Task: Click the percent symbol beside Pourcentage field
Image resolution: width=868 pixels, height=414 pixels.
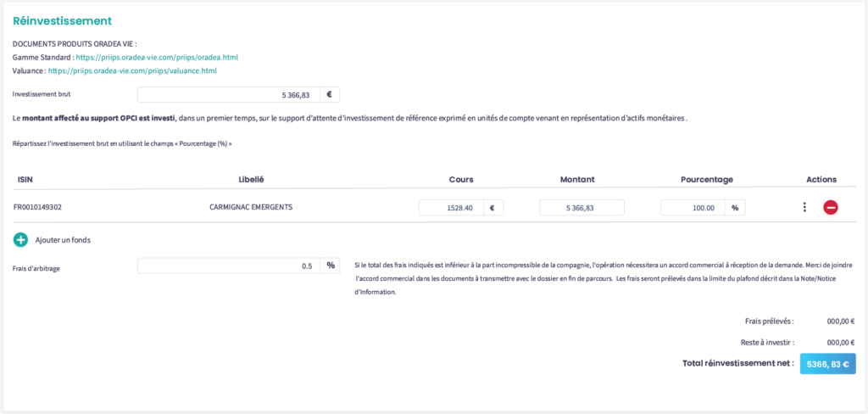Action: point(734,207)
